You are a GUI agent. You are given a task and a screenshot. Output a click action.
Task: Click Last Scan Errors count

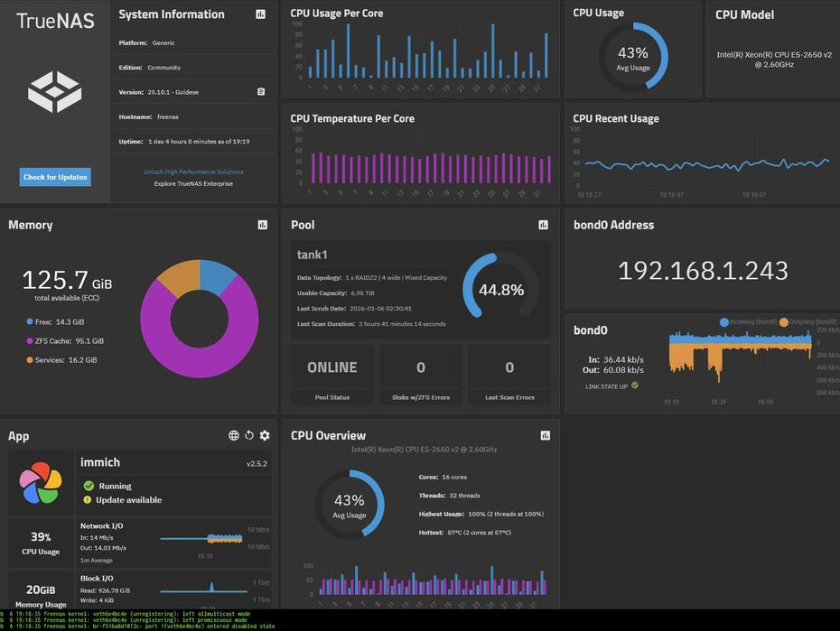point(509,367)
